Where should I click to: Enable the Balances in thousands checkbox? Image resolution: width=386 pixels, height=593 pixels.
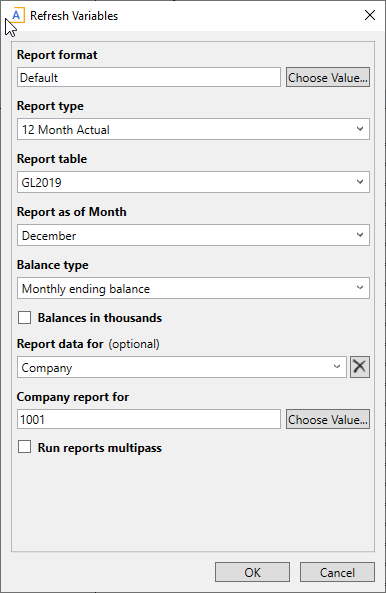click(x=25, y=318)
